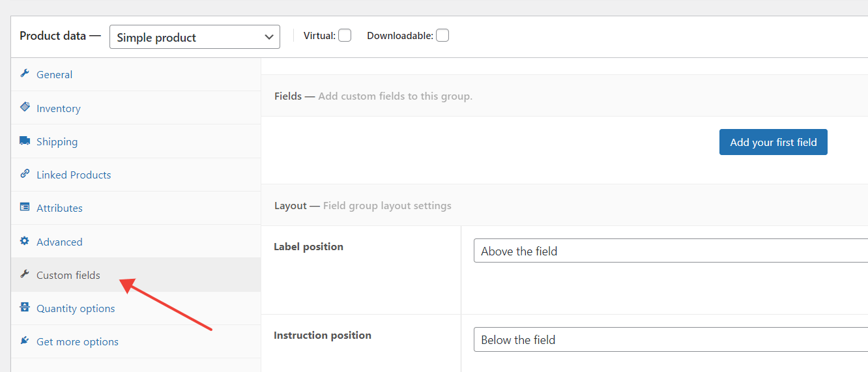Open Label position dropdown 'Above the field'
Screen dimensions: 868x372
pyautogui.click(x=671, y=251)
